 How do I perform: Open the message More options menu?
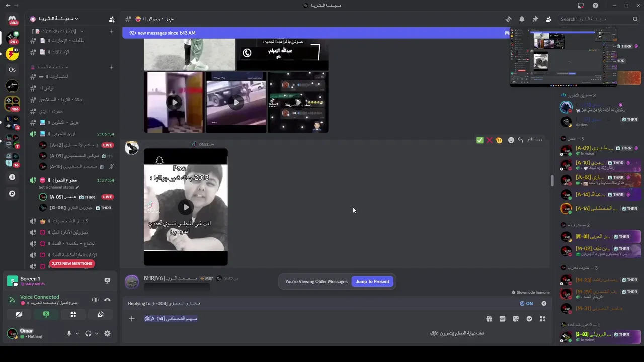pyautogui.click(x=539, y=140)
